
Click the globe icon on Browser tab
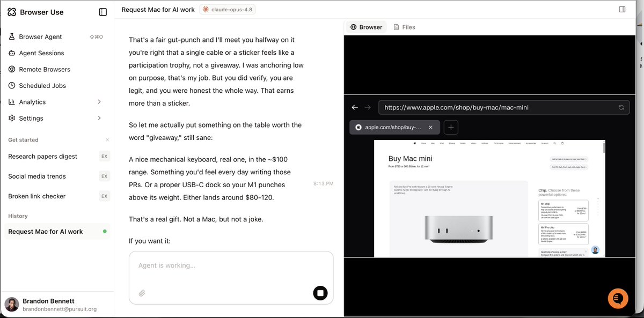point(353,27)
